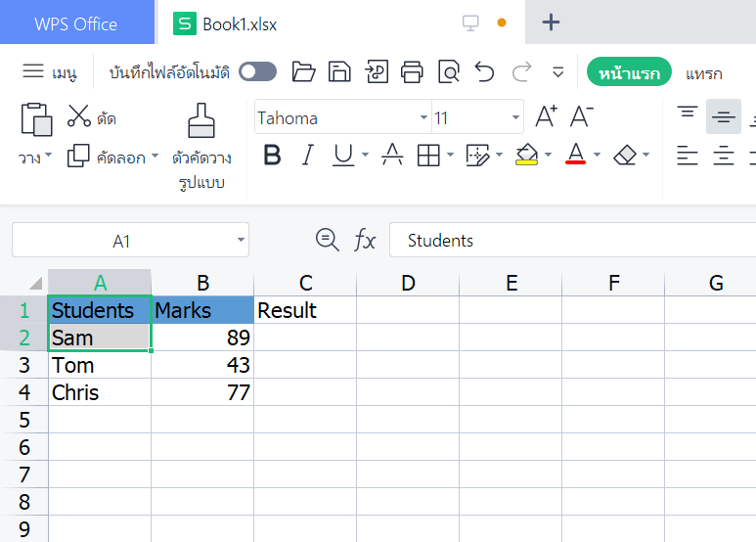The height and width of the screenshot is (542, 756).
Task: Open the Tahoma font name dropdown
Action: (423, 118)
